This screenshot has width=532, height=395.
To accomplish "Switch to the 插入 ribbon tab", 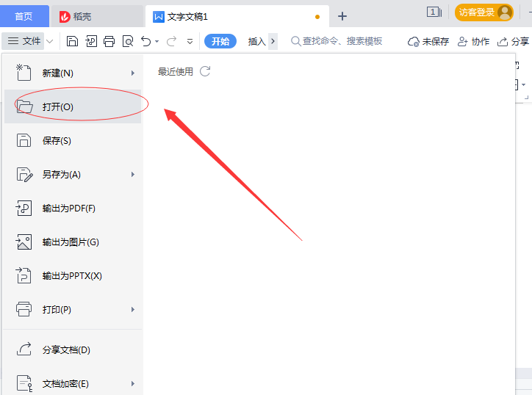I will point(256,41).
